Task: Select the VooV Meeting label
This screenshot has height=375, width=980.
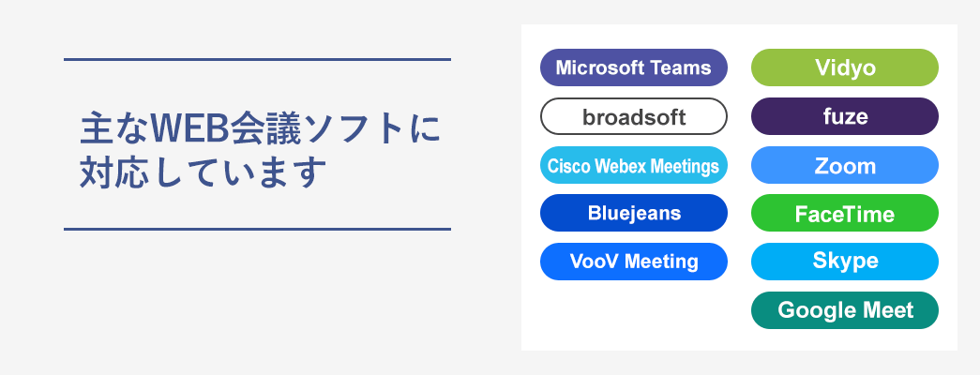Action: [633, 262]
